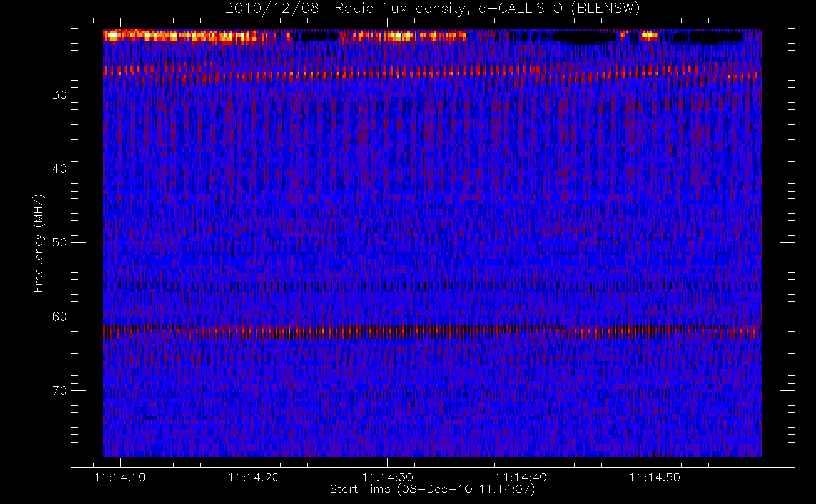Click the 70 MHz frequency tick label
The image size is (816, 504).
click(60, 390)
